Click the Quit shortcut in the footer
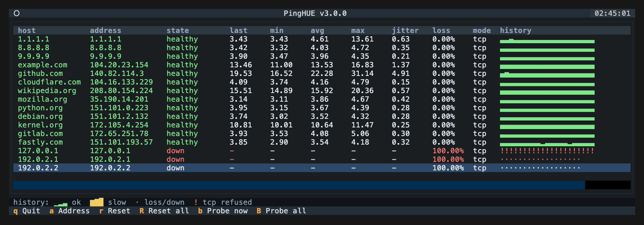This screenshot has width=644, height=225. (27, 211)
